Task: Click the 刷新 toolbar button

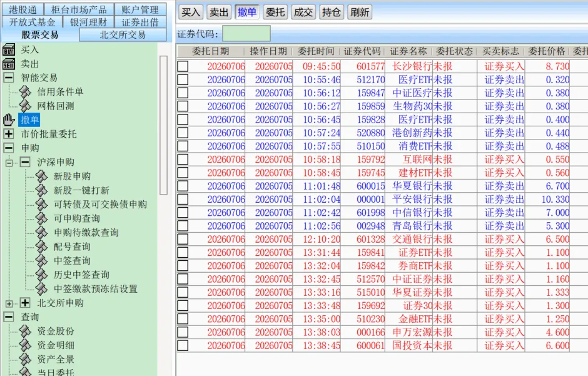Action: [x=359, y=13]
